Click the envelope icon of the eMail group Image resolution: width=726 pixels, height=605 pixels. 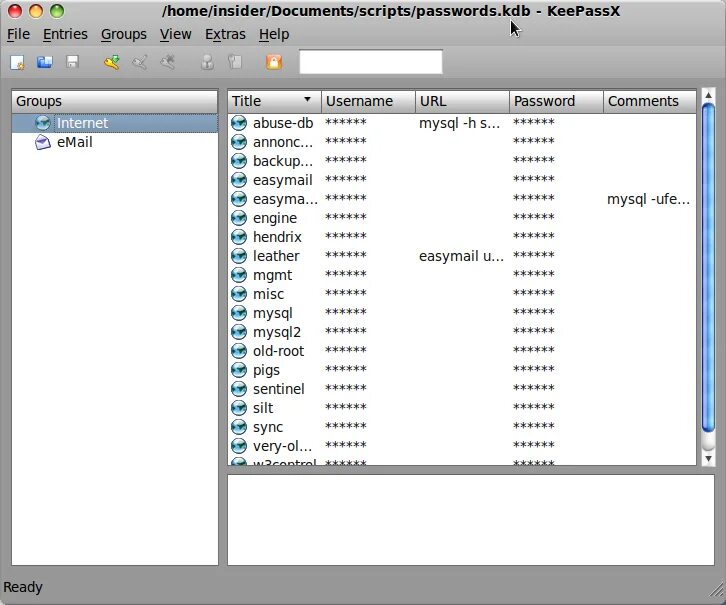click(43, 142)
